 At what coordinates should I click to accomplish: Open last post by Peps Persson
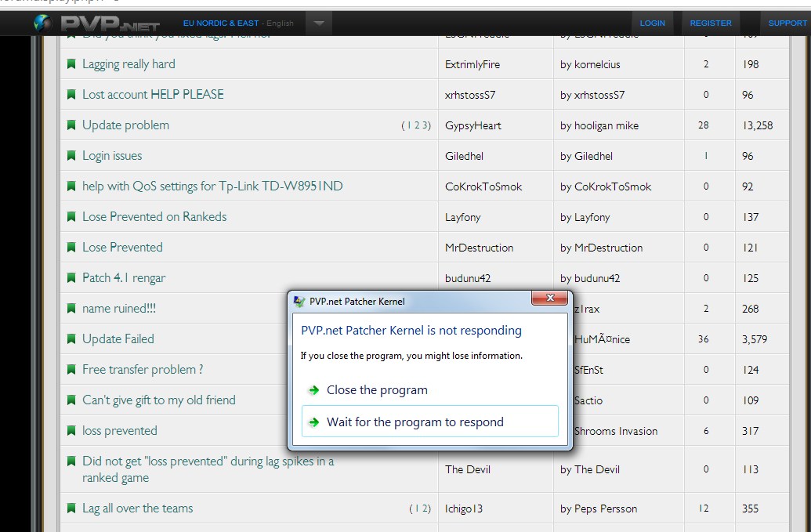point(599,508)
